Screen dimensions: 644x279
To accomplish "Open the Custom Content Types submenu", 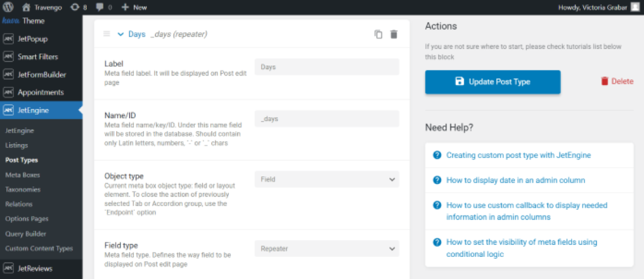I will pos(39,249).
